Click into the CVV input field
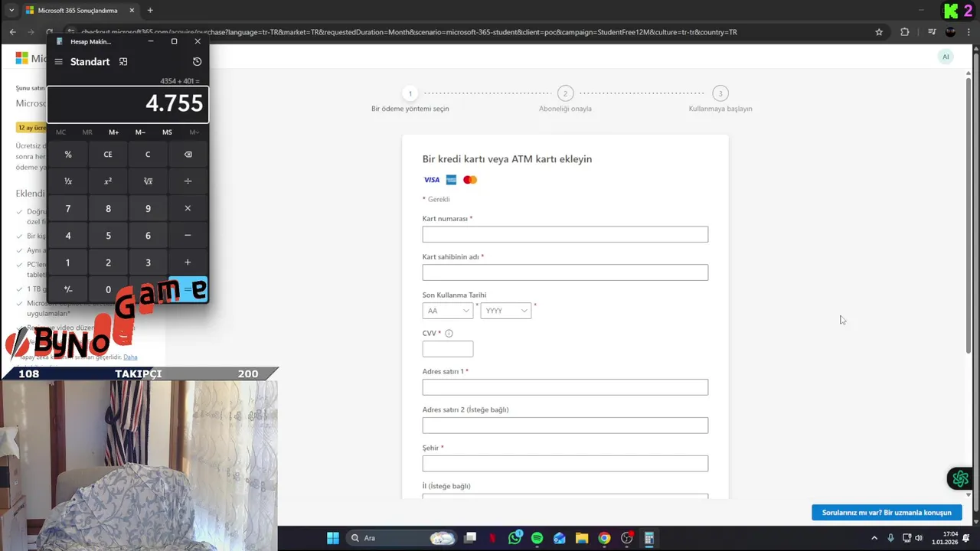Viewport: 980px width, 551px height. [x=448, y=349]
